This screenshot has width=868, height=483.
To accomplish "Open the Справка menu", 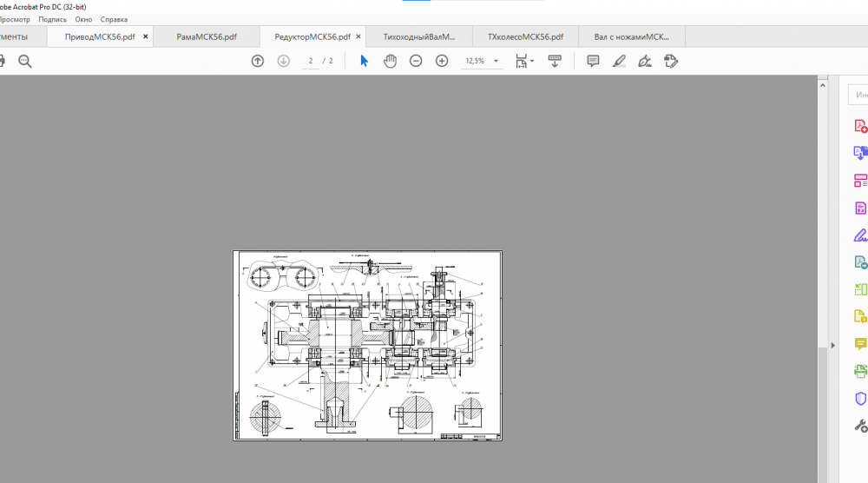I will 114,19.
